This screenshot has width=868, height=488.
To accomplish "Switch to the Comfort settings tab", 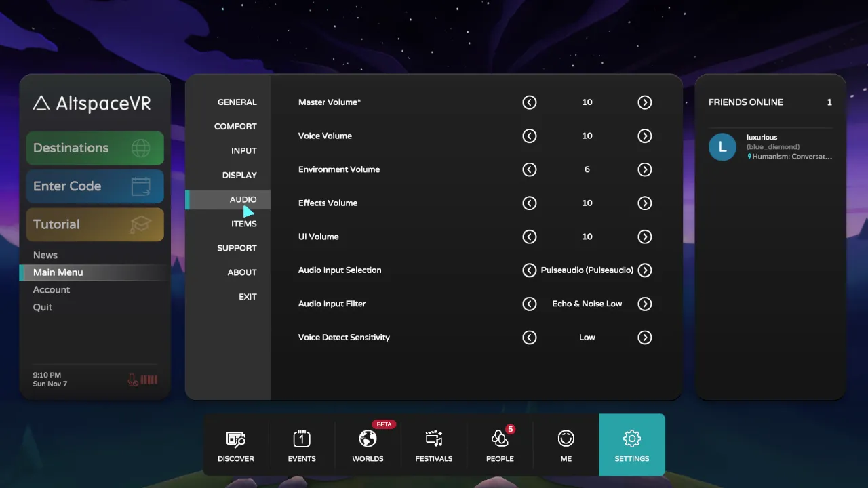I will click(235, 127).
